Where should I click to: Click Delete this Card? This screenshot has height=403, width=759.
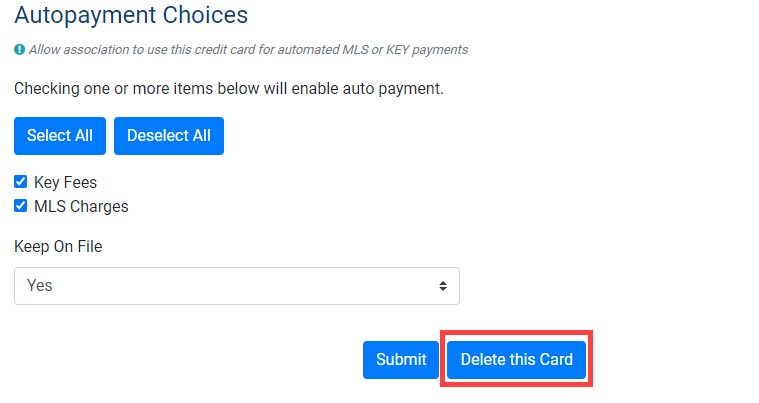[517, 360]
